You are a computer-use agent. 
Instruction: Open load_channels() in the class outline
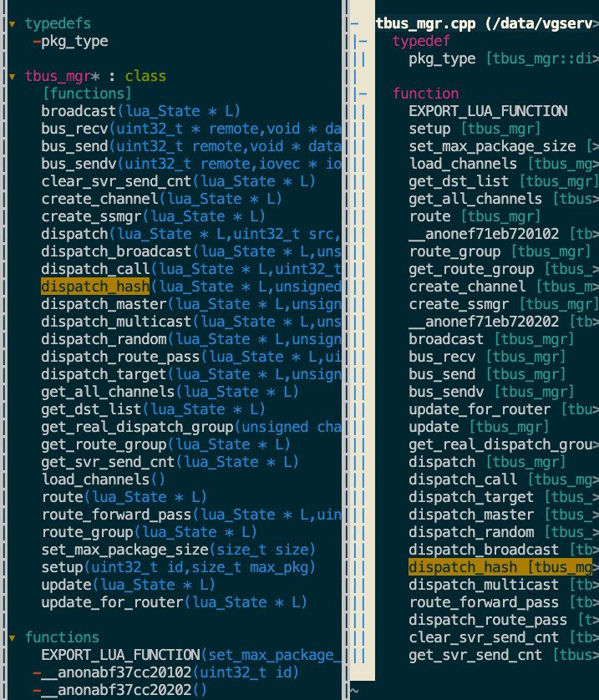pyautogui.click(x=104, y=479)
